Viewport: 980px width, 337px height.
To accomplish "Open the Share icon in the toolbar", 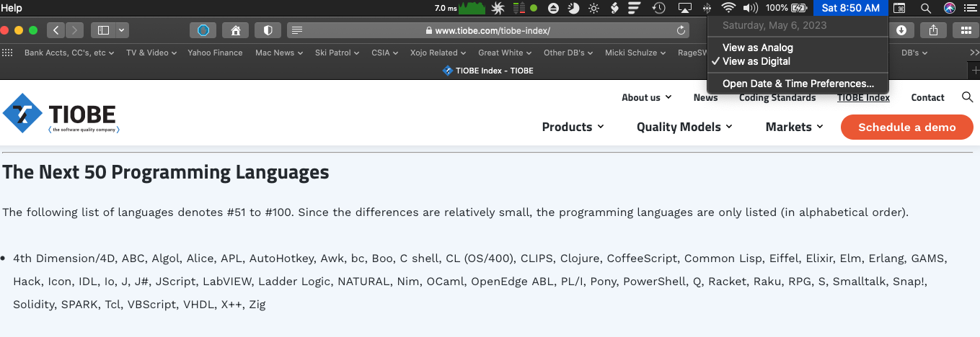I will point(933,30).
